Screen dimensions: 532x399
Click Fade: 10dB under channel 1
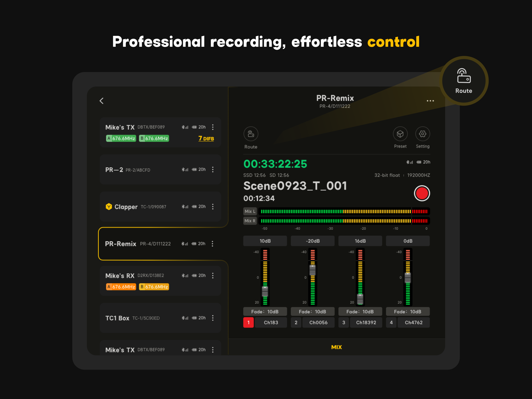(265, 312)
